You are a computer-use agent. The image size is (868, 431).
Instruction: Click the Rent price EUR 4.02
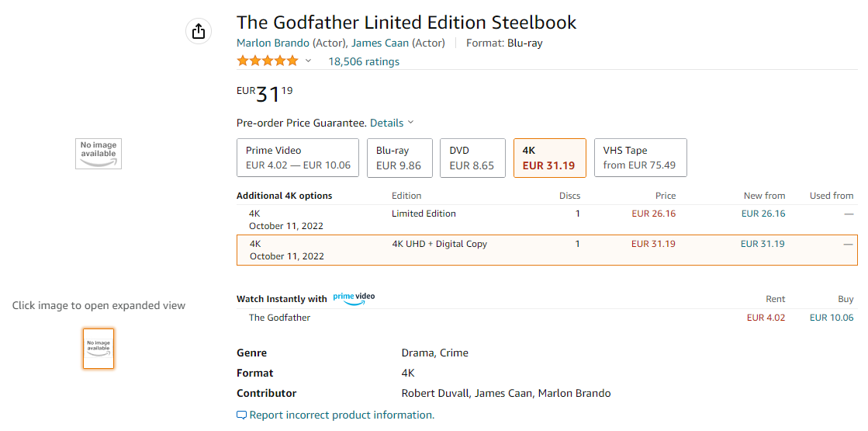tap(766, 318)
